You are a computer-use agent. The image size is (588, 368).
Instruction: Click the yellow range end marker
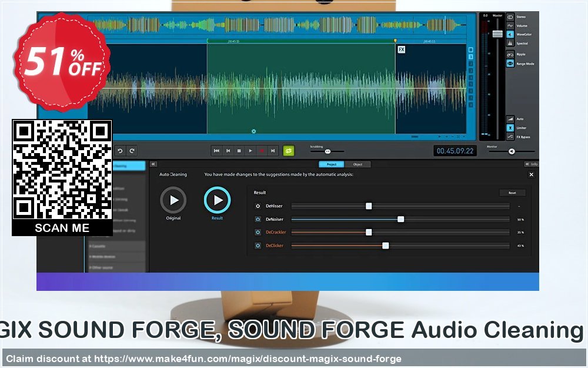pyautogui.click(x=395, y=41)
